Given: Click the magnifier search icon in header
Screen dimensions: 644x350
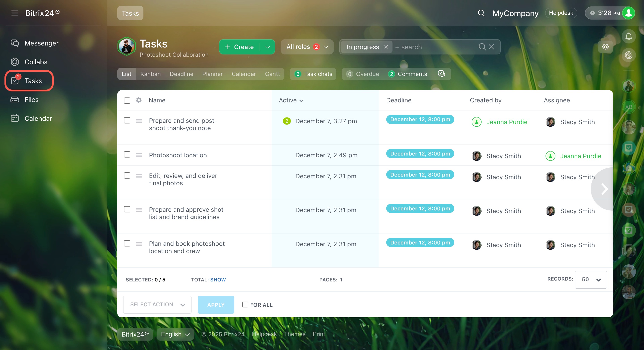Looking at the screenshot, I should tap(481, 13).
